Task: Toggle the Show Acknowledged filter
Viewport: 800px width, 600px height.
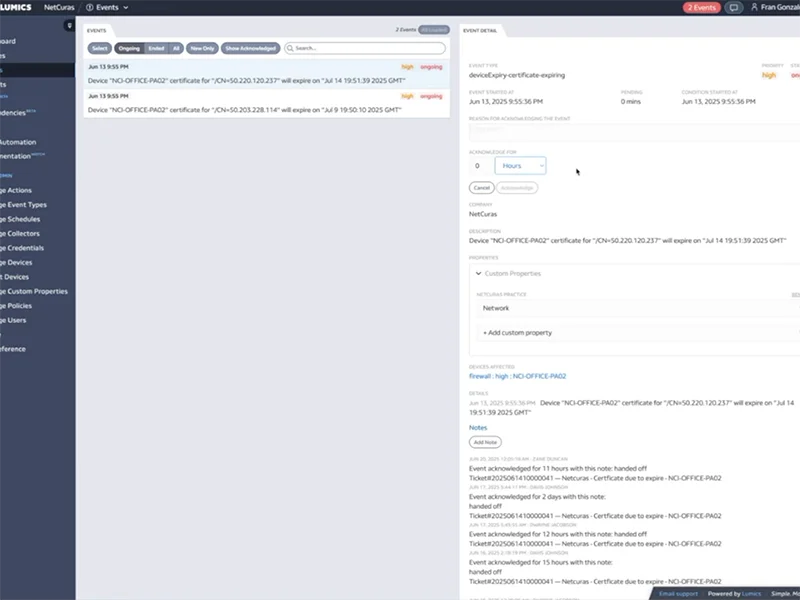Action: (251, 48)
